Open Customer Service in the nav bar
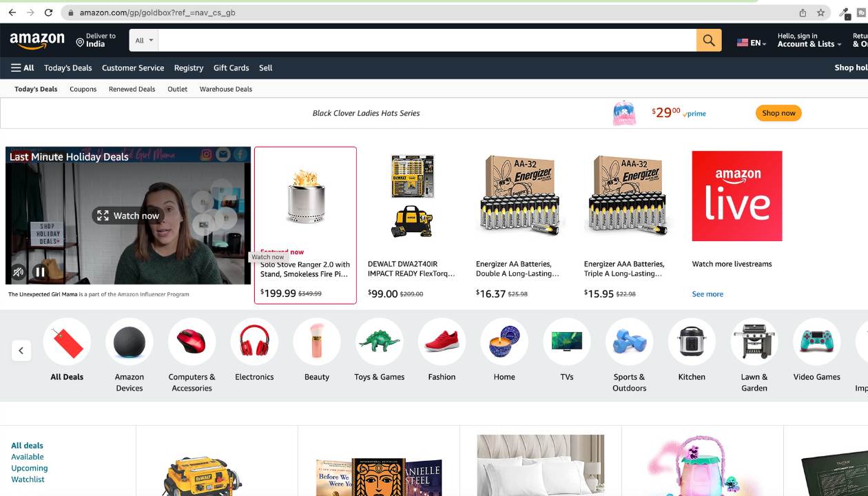The height and width of the screenshot is (496, 868). [133, 68]
